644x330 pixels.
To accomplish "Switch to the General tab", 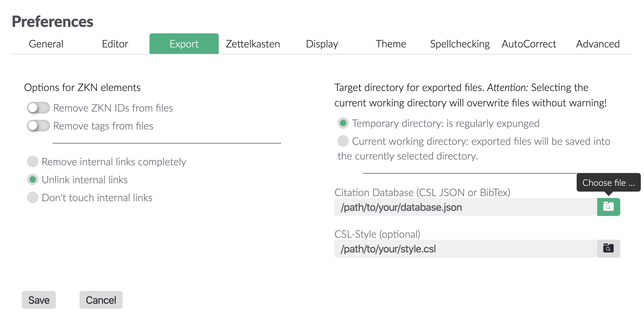I will click(46, 44).
